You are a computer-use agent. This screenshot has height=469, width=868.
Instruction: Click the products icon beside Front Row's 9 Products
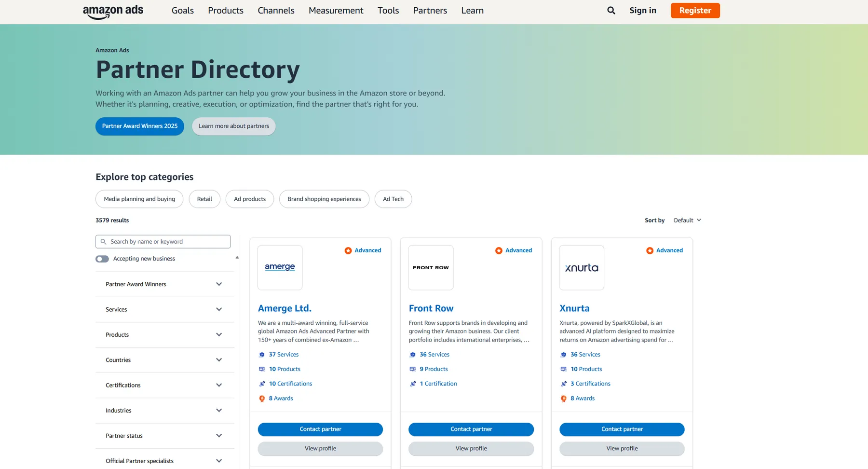(413, 369)
